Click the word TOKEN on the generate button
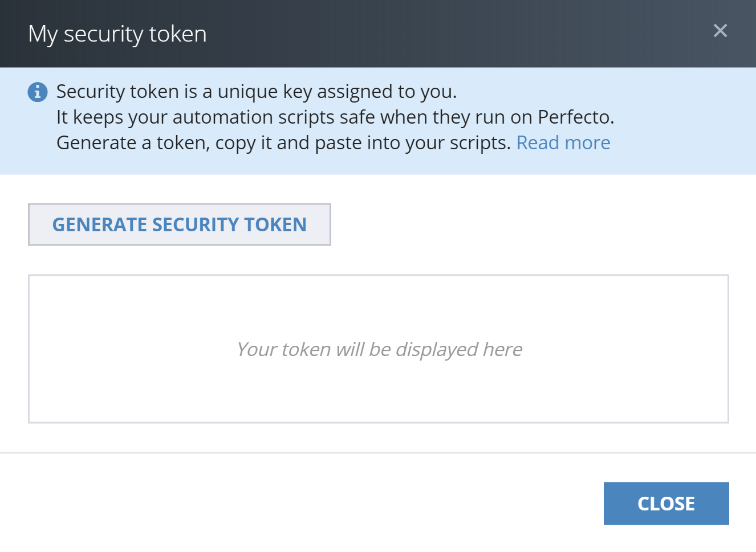The width and height of the screenshot is (756, 552). click(x=275, y=224)
